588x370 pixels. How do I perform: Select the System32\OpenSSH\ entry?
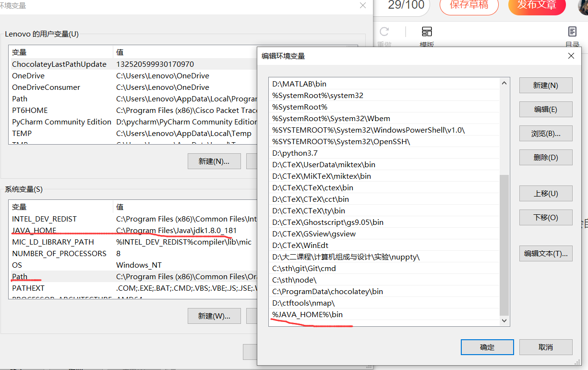[384, 141]
